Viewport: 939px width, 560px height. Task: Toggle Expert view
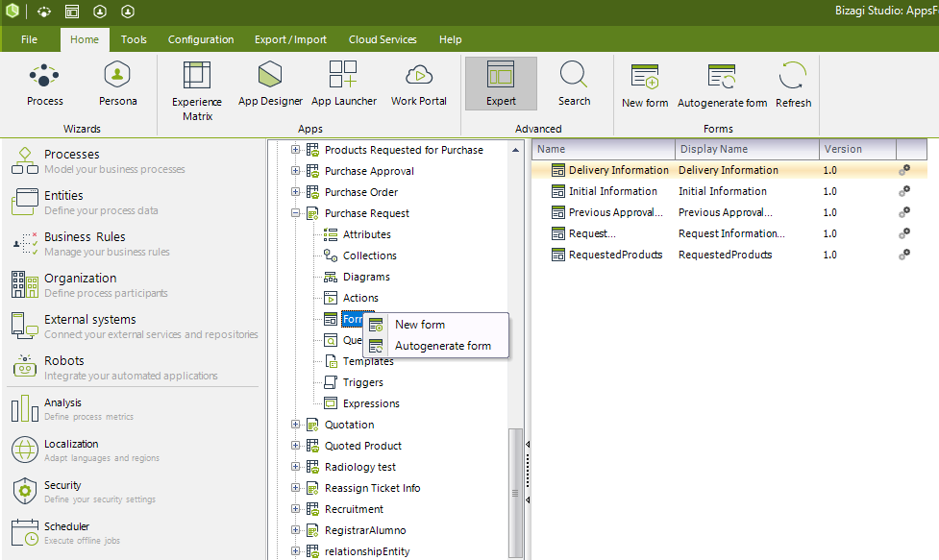pos(501,84)
